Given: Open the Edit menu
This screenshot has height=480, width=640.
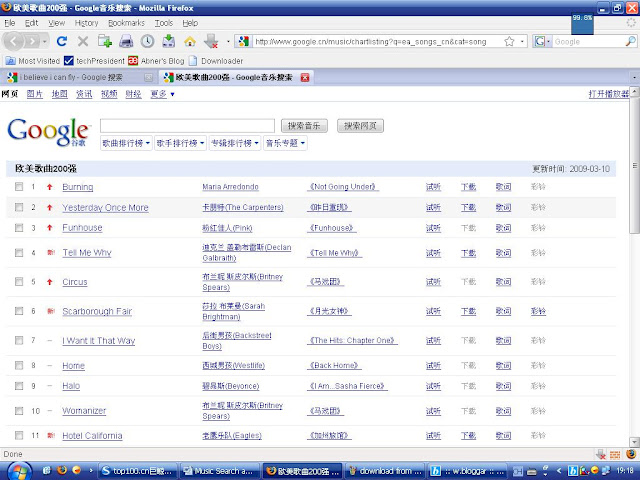Looking at the screenshot, I should pos(31,23).
